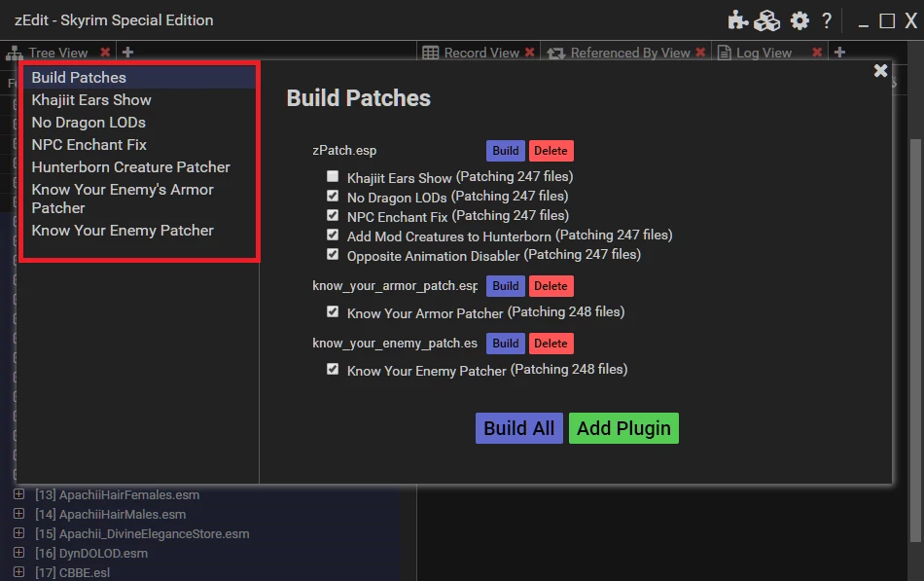
Task: Uncheck the No Dragon LODs patcher
Action: coord(333,196)
